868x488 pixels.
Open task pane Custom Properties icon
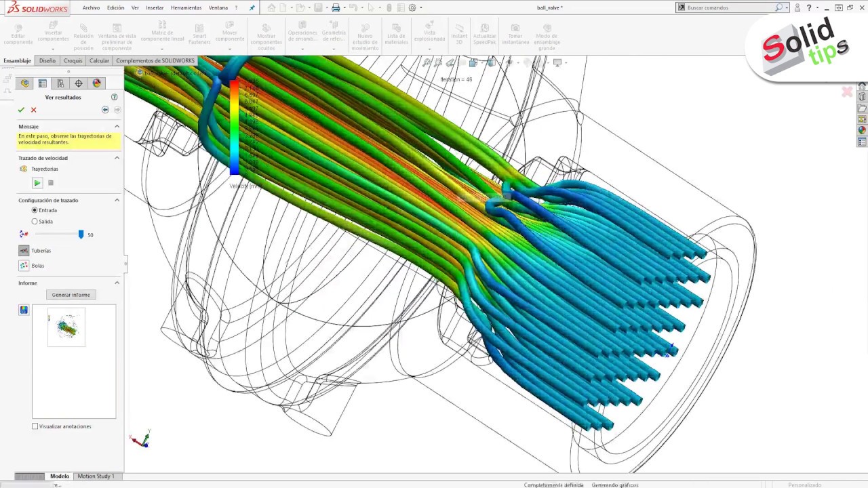[x=862, y=142]
